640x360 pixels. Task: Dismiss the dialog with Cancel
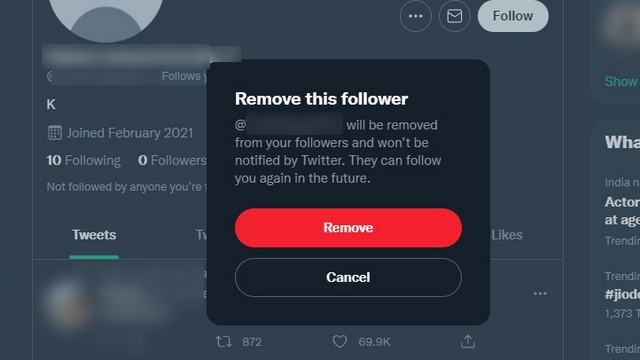coord(348,278)
